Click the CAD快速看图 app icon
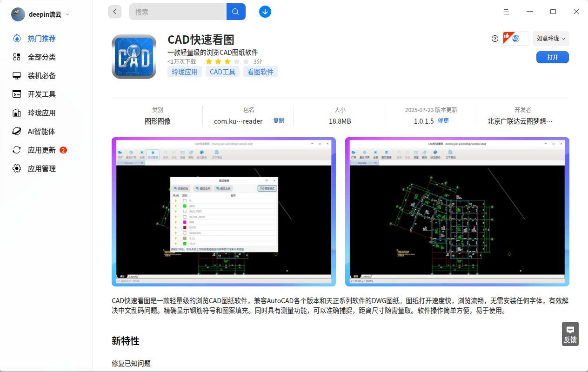Image resolution: width=588 pixels, height=372 pixels. [x=134, y=57]
